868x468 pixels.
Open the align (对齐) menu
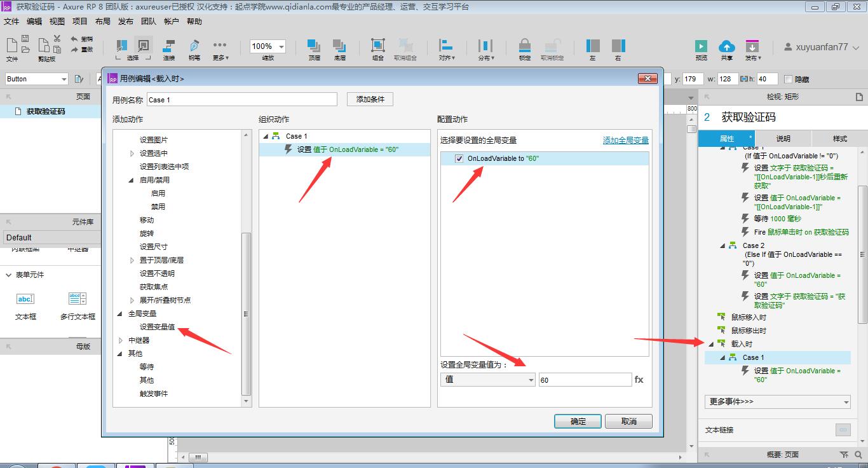coord(447,50)
